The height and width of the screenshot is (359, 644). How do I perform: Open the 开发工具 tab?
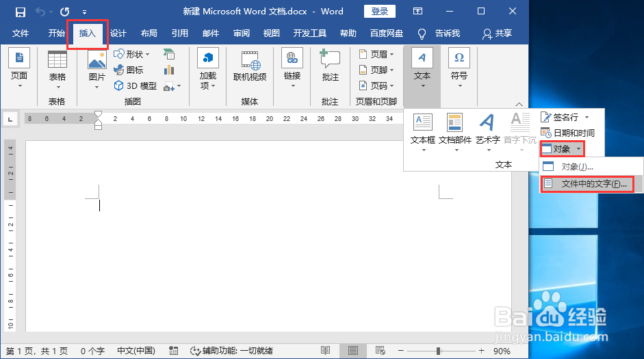309,34
